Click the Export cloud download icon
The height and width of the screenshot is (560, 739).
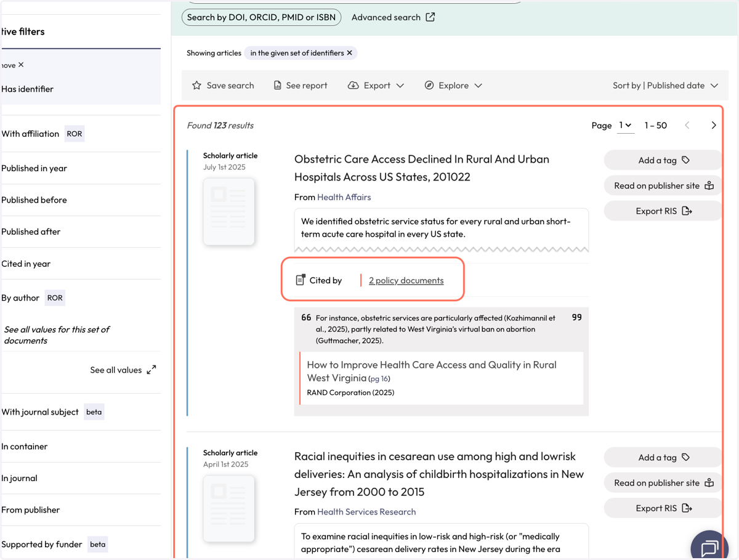click(353, 86)
